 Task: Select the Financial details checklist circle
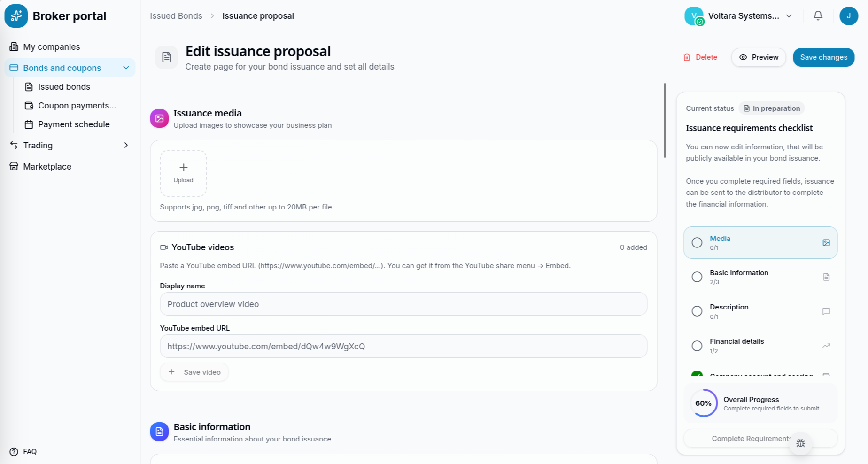coord(697,346)
